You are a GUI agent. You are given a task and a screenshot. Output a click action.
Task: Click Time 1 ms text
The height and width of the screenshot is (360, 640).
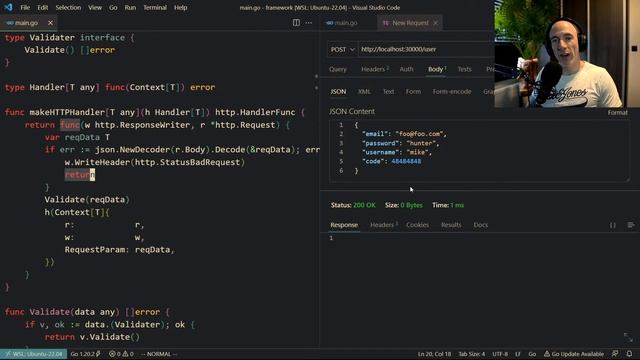(x=448, y=205)
